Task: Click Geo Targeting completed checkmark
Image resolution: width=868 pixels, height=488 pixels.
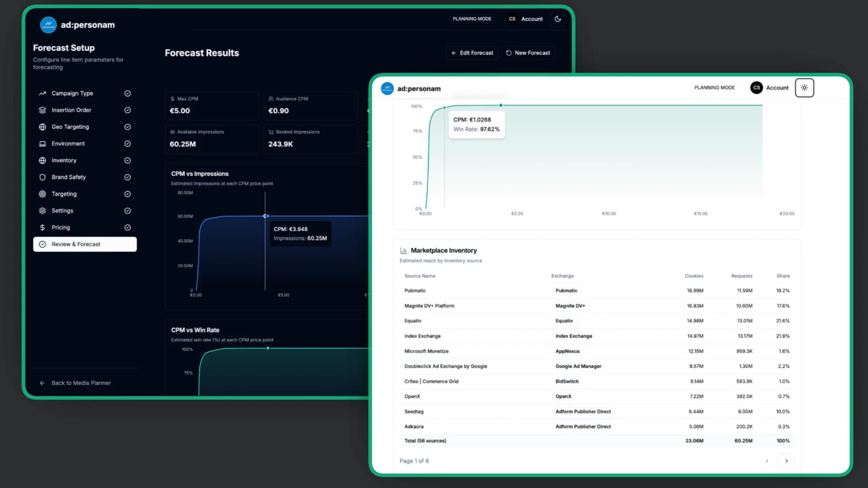Action: (127, 127)
